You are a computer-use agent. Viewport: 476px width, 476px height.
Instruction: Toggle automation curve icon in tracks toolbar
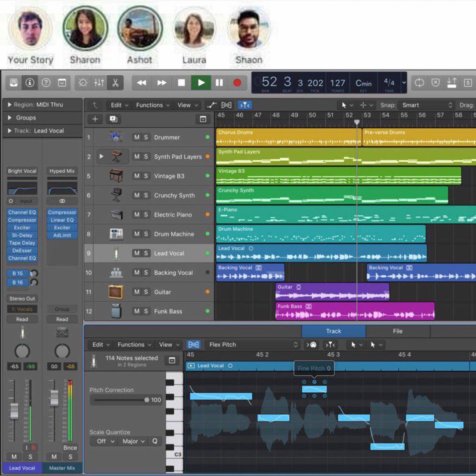(212, 105)
